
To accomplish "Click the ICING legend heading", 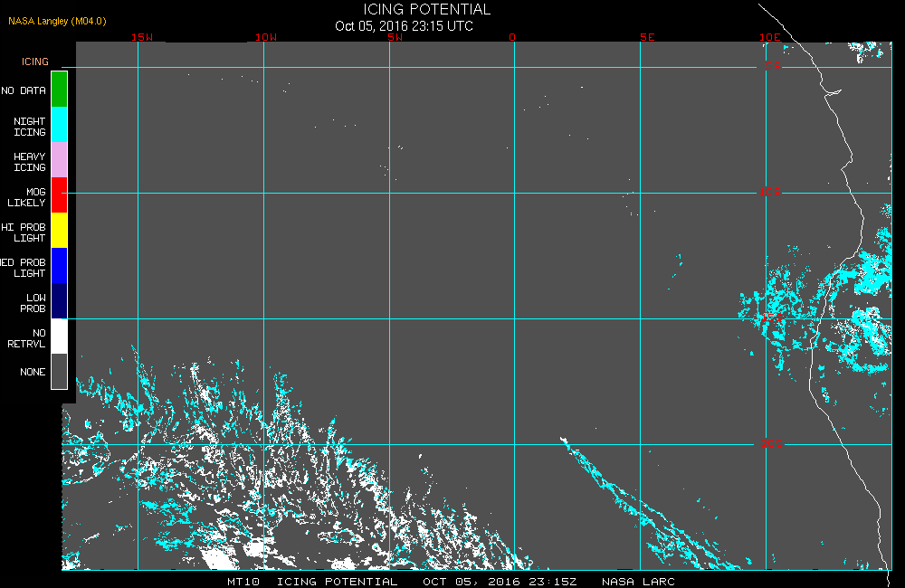I will 35,62.
